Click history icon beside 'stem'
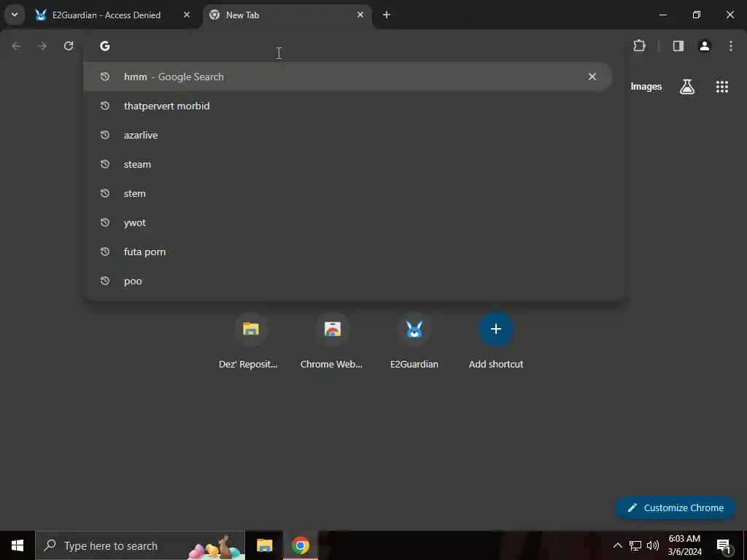The image size is (747, 560). click(x=105, y=192)
